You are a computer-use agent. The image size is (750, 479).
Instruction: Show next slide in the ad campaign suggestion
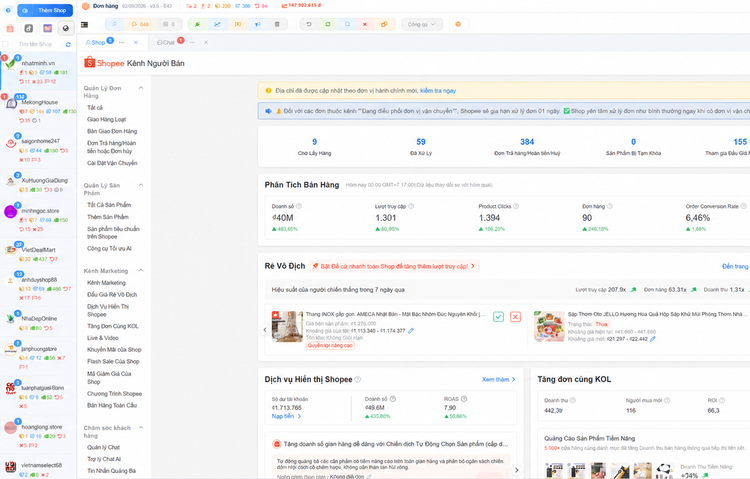click(516, 470)
